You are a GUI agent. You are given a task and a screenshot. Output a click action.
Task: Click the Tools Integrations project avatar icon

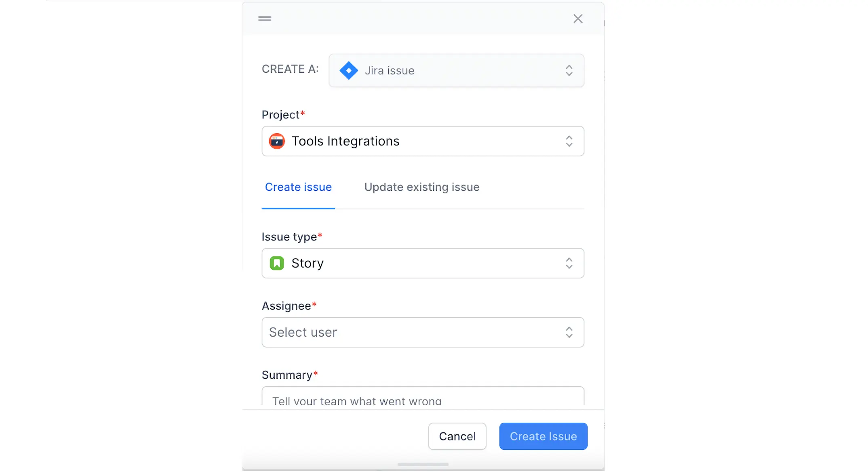(277, 141)
